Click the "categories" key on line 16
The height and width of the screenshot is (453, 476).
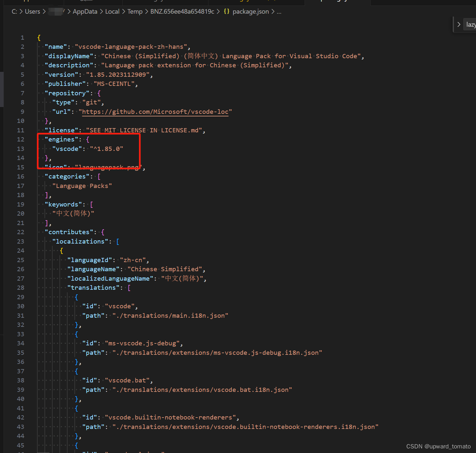point(67,176)
